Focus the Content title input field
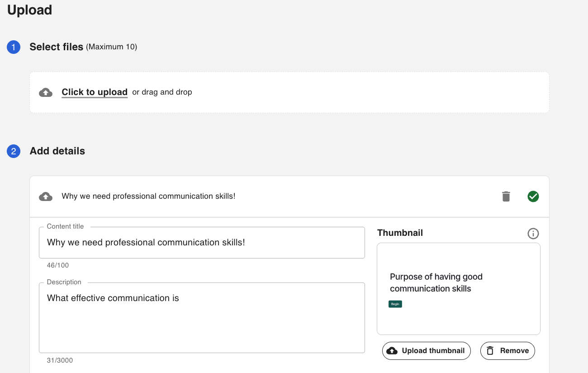 click(x=202, y=243)
